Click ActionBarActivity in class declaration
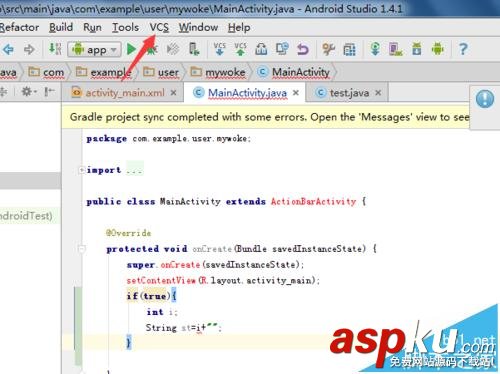Image resolution: width=500 pixels, height=374 pixels. pos(313,201)
